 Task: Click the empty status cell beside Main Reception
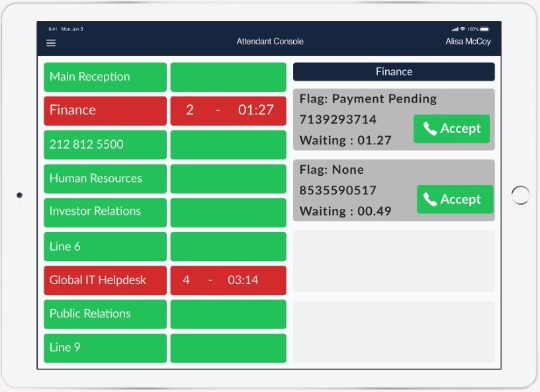pyautogui.click(x=228, y=77)
